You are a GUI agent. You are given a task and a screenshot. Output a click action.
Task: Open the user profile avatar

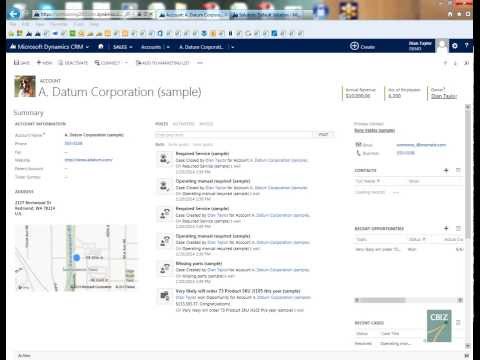click(x=442, y=46)
